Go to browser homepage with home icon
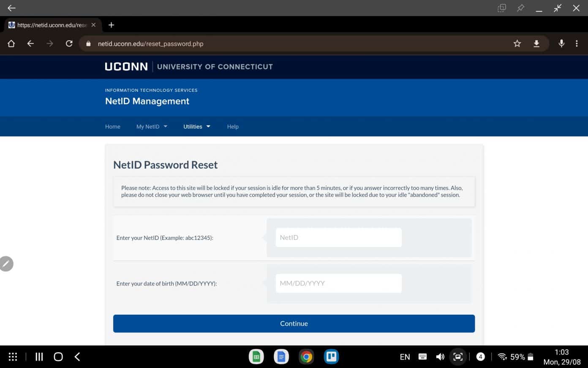The height and width of the screenshot is (368, 588). (11, 43)
